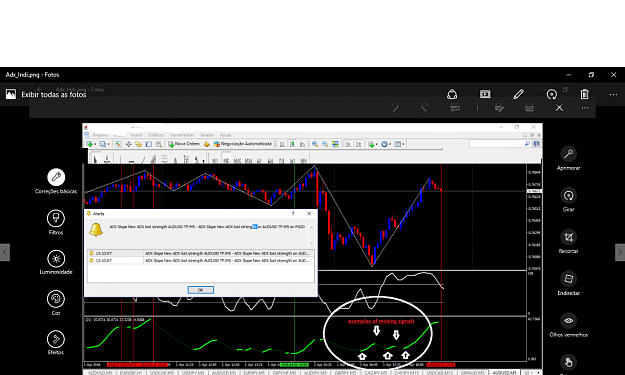Viewport: 625px width, 375px height.
Task: Click the compare with original icon
Action: point(455,108)
